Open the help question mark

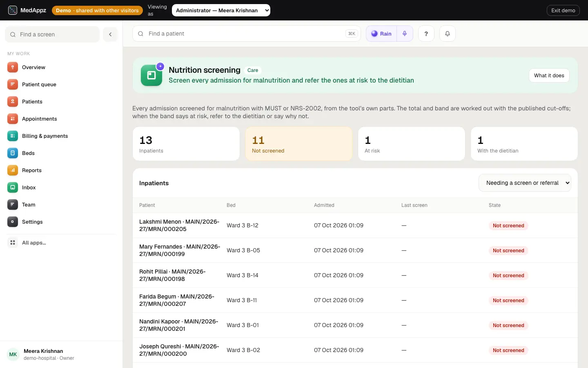coord(426,34)
